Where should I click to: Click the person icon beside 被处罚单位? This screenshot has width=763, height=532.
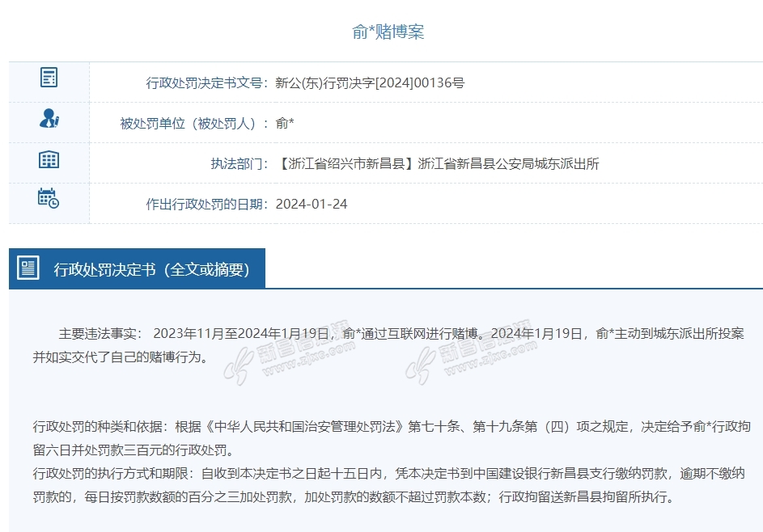point(49,119)
